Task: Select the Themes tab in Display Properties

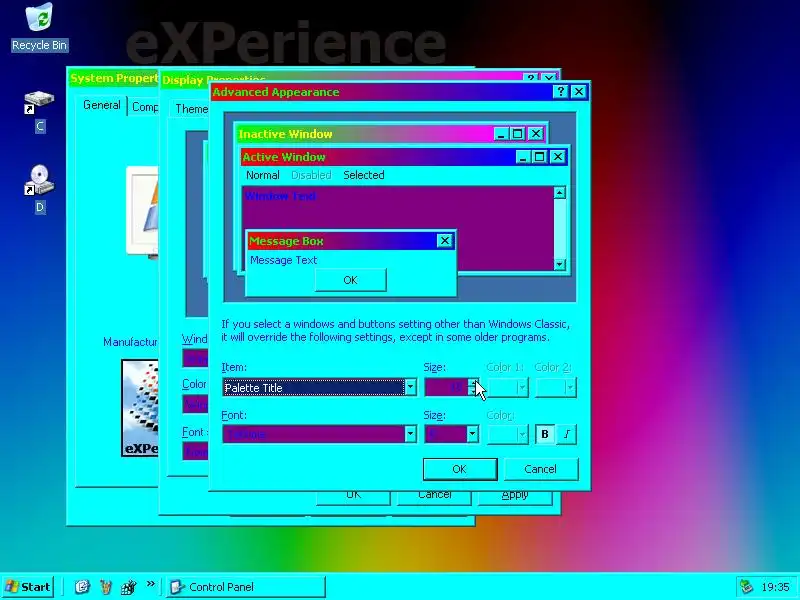Action: [x=190, y=109]
